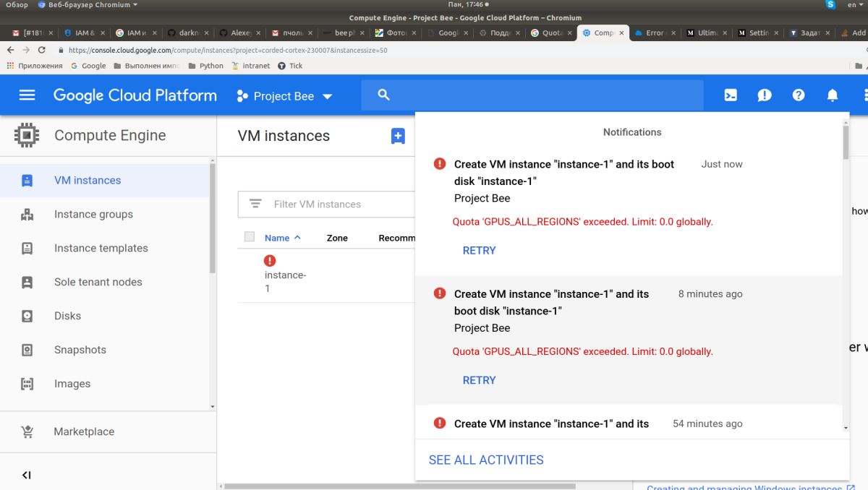Image resolution: width=868 pixels, height=490 pixels.
Task: Click the Images sidebar icon
Action: point(27,384)
